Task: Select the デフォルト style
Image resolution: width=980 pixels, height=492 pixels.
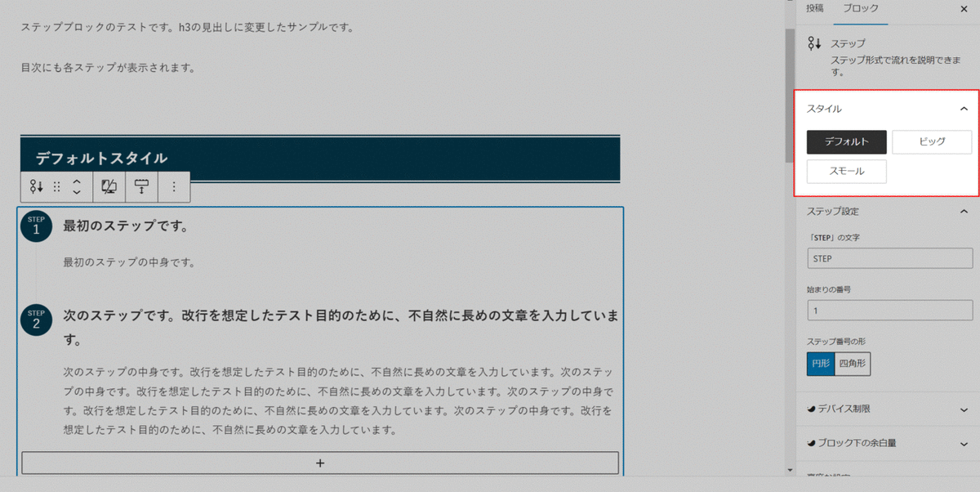Action: click(846, 141)
